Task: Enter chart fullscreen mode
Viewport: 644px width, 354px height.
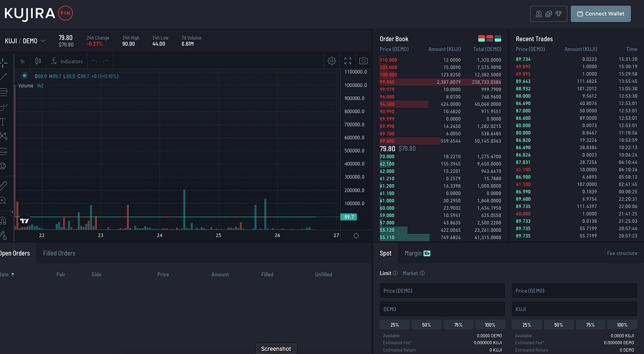Action: click(x=348, y=61)
